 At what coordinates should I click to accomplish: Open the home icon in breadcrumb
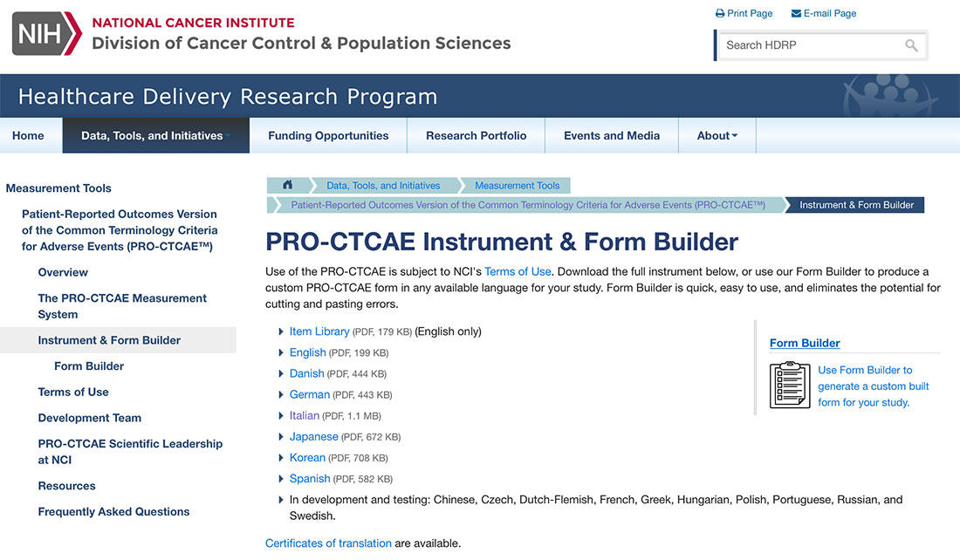[x=287, y=185]
